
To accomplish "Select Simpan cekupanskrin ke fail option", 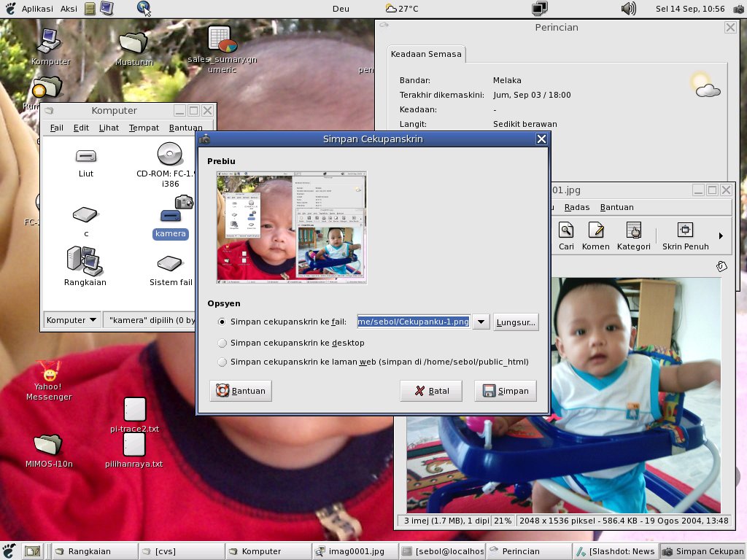I will point(222,322).
